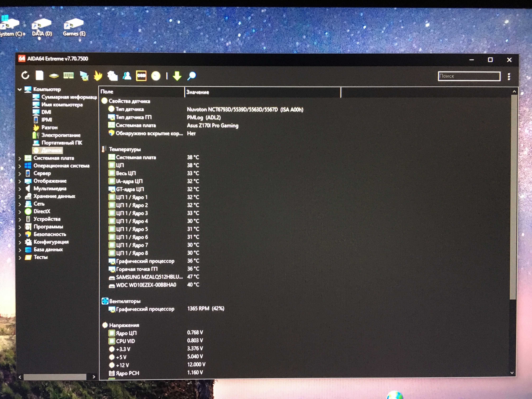Expand the Сервер tree node

coord(20,174)
